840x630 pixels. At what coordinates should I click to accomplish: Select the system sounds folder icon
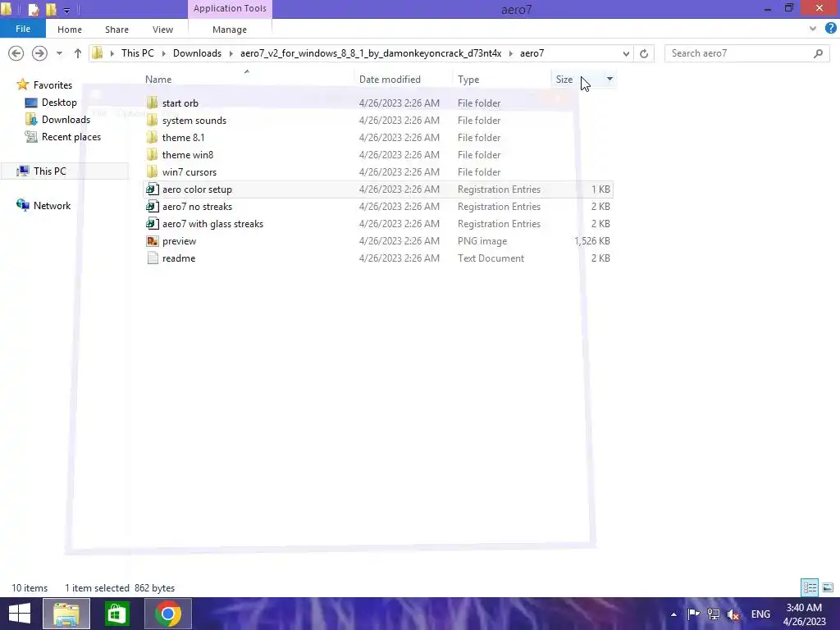pyautogui.click(x=152, y=120)
